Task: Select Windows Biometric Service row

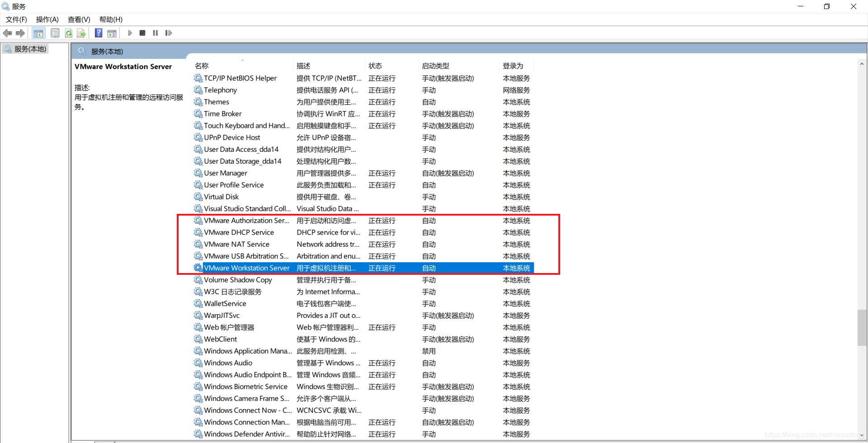Action: tap(363, 386)
